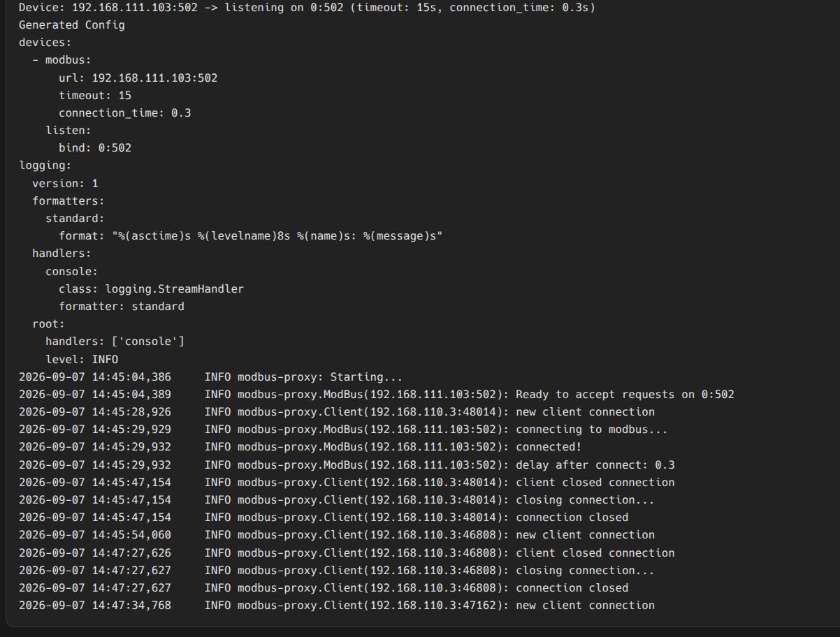Image resolution: width=840 pixels, height=637 pixels.
Task: Click the 'connection_time: 0.3' line
Action: [124, 112]
